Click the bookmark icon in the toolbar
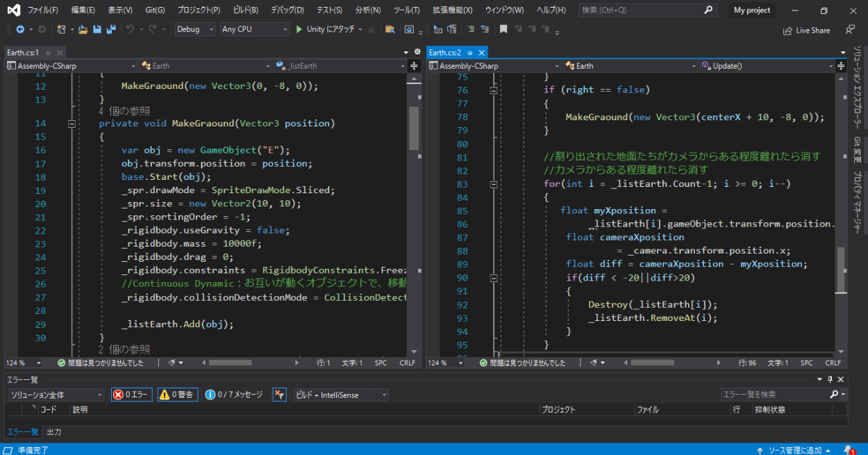The height and width of the screenshot is (455, 868). tap(503, 29)
